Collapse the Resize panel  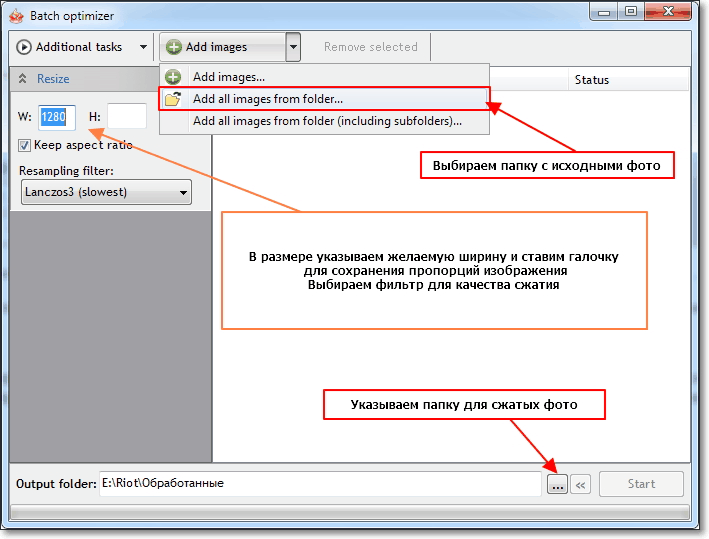click(22, 79)
